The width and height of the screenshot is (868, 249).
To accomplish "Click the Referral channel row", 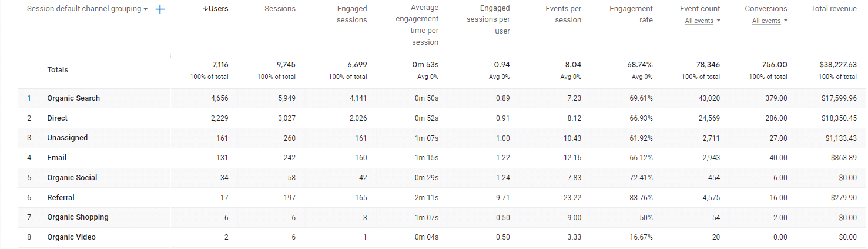I will pyautogui.click(x=61, y=198).
